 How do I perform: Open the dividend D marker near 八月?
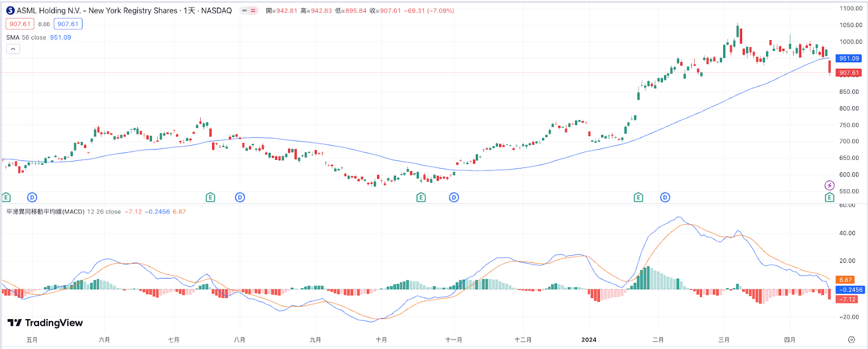[240, 197]
